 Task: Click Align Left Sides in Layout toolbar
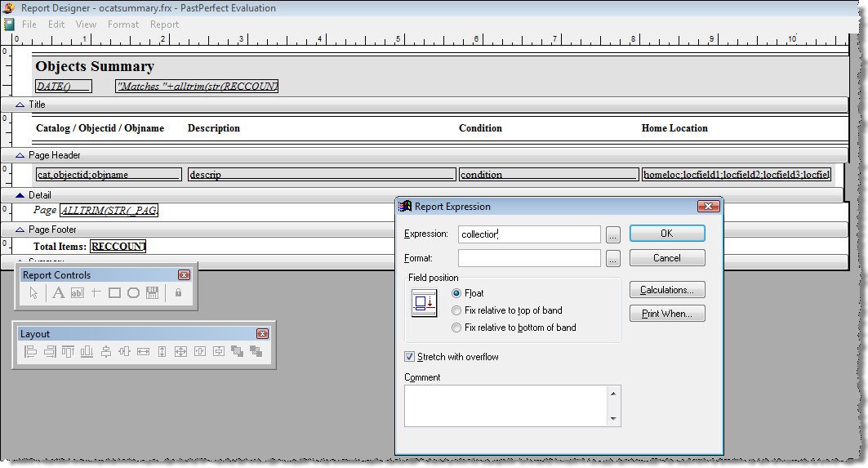coord(30,352)
